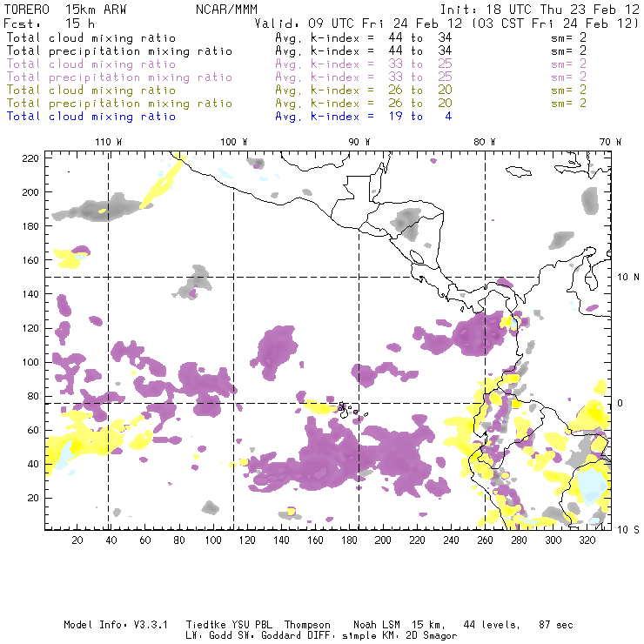Click the horizontal axis tick label '160'
This screenshot has width=644, height=644.
pos(315,540)
